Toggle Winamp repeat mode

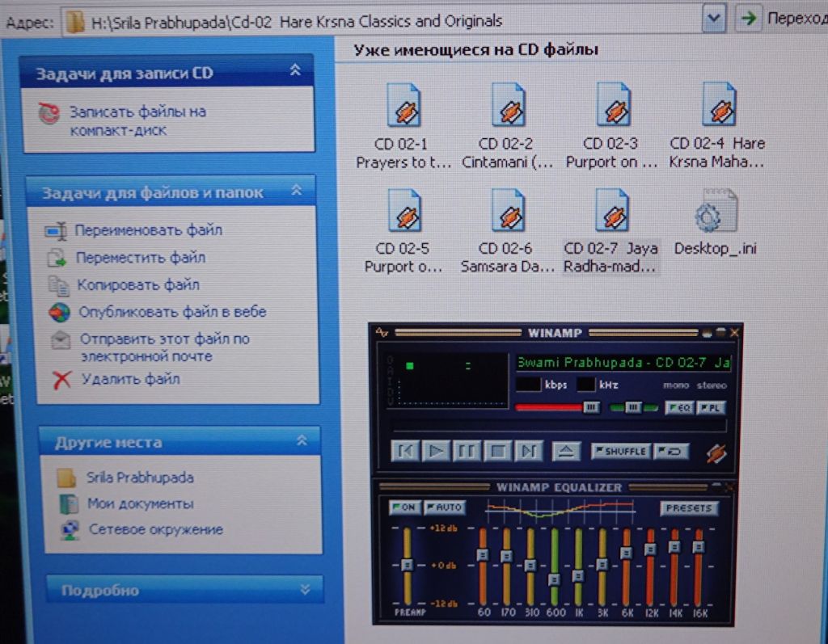pos(670,452)
